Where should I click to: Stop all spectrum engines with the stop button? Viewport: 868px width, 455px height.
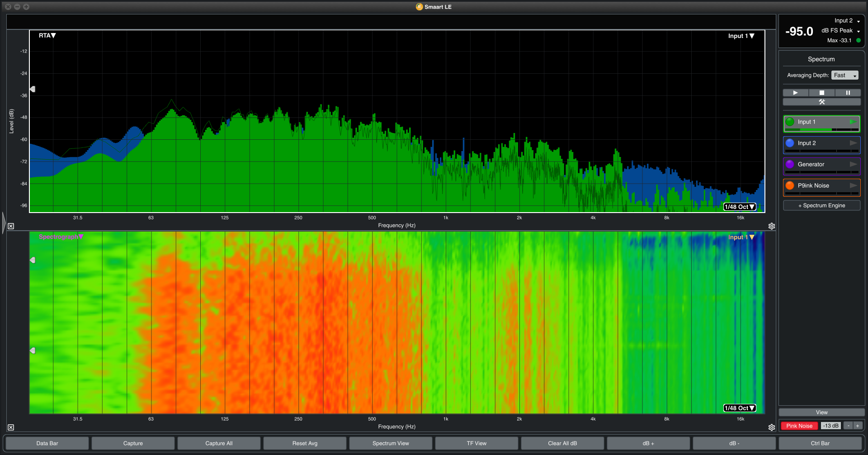tap(822, 93)
